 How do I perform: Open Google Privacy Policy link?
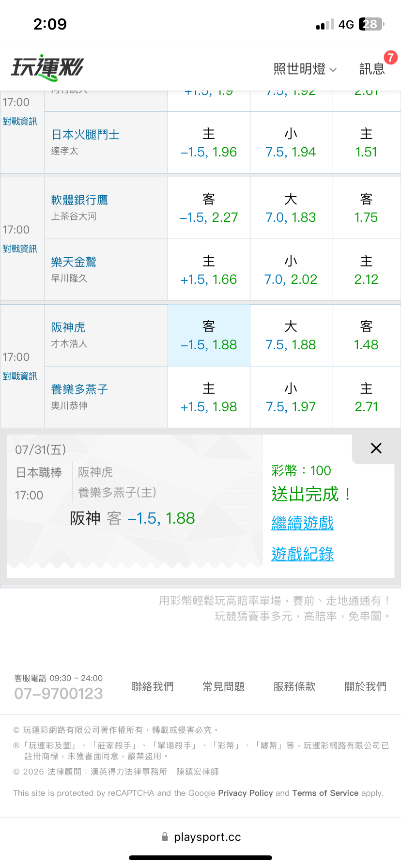coord(246,793)
